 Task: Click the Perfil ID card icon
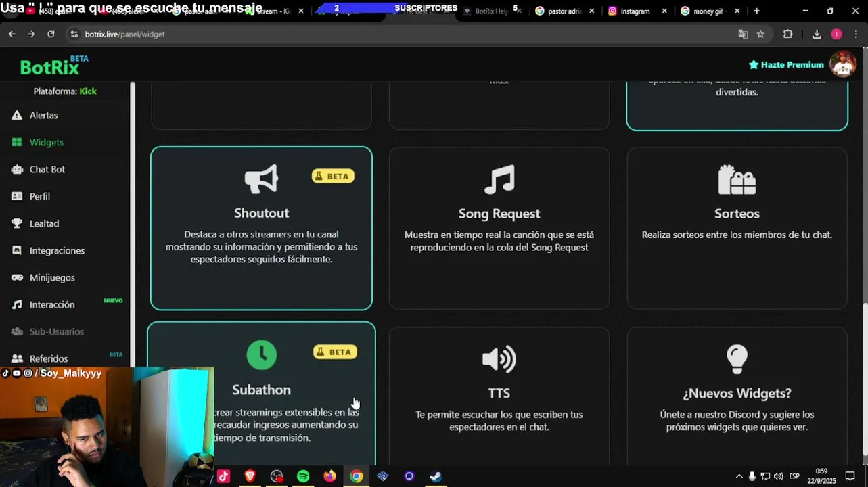17,197
